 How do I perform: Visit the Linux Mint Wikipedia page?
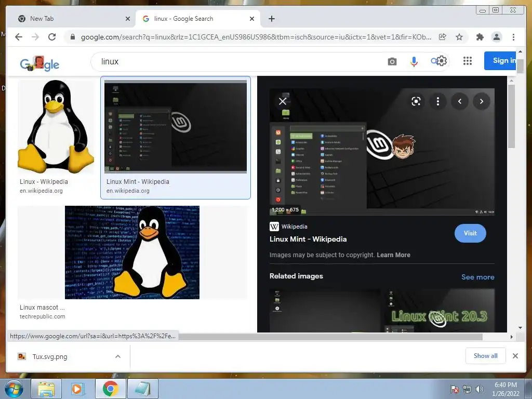point(470,233)
